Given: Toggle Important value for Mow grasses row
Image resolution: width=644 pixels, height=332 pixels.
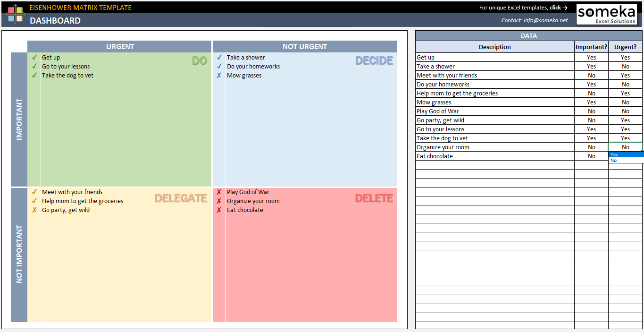Looking at the screenshot, I should click(x=591, y=102).
